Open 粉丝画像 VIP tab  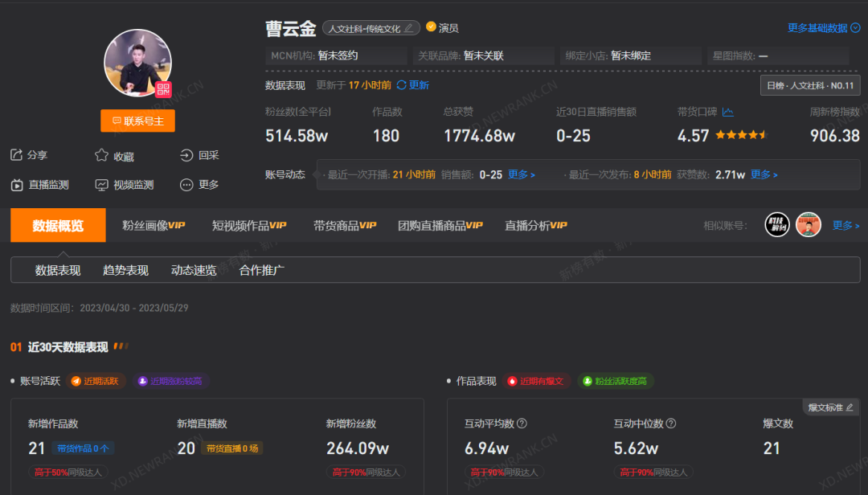154,225
